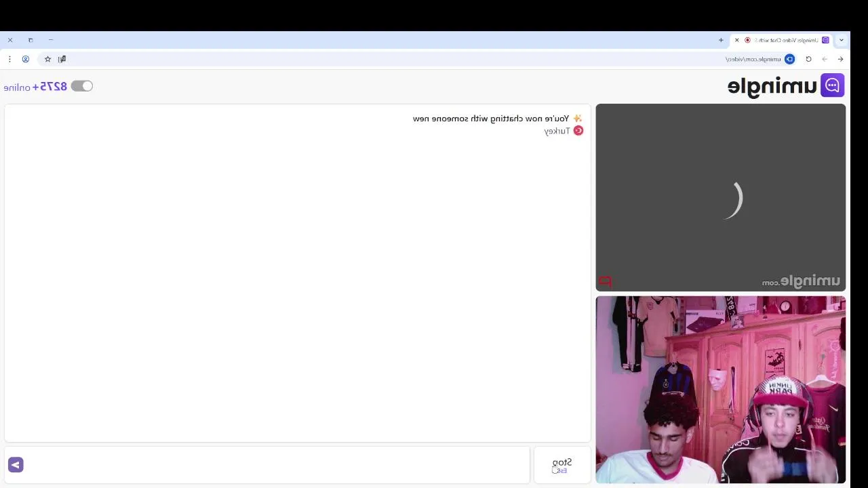Image resolution: width=868 pixels, height=488 pixels.
Task: Click "You're now chatting with someone new" text
Action: [491, 119]
